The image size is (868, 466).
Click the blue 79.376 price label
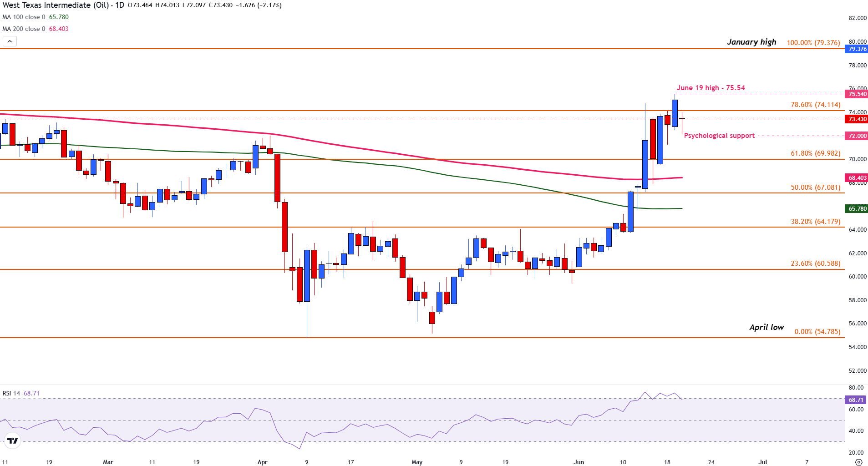click(x=856, y=49)
